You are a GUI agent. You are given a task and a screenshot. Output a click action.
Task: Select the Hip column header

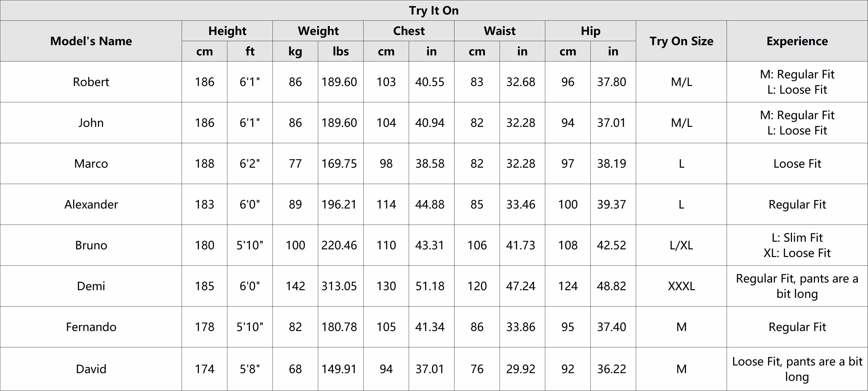590,31
